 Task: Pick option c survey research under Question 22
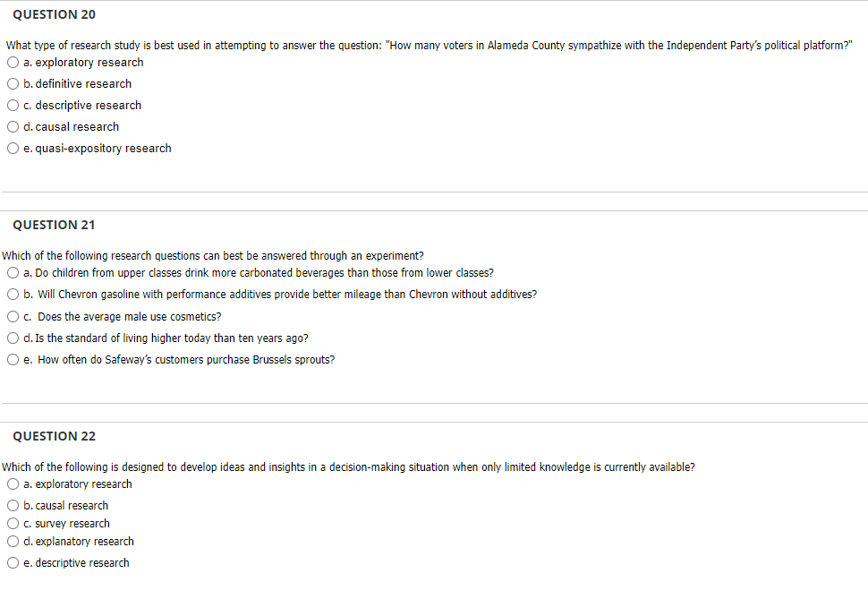click(x=13, y=523)
